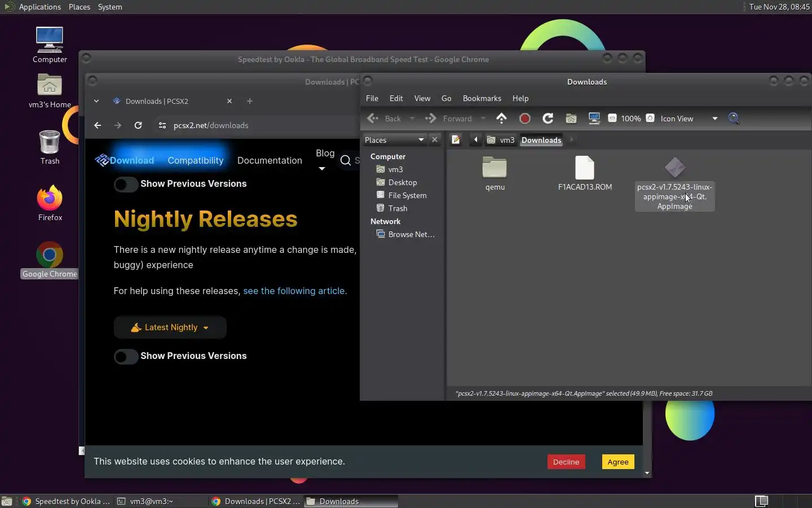Viewport: 812px width, 508px height.
Task: Click the show desktop button in panel
Action: coord(7,501)
